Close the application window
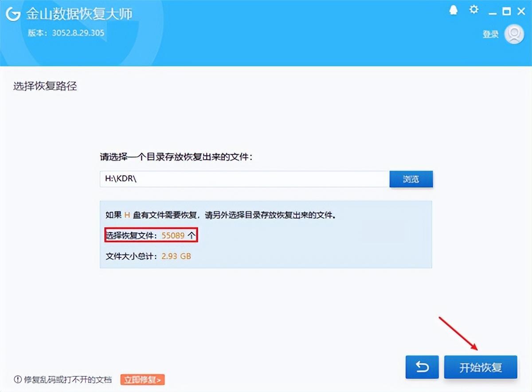Image resolution: width=532 pixels, height=392 pixels. click(x=521, y=11)
